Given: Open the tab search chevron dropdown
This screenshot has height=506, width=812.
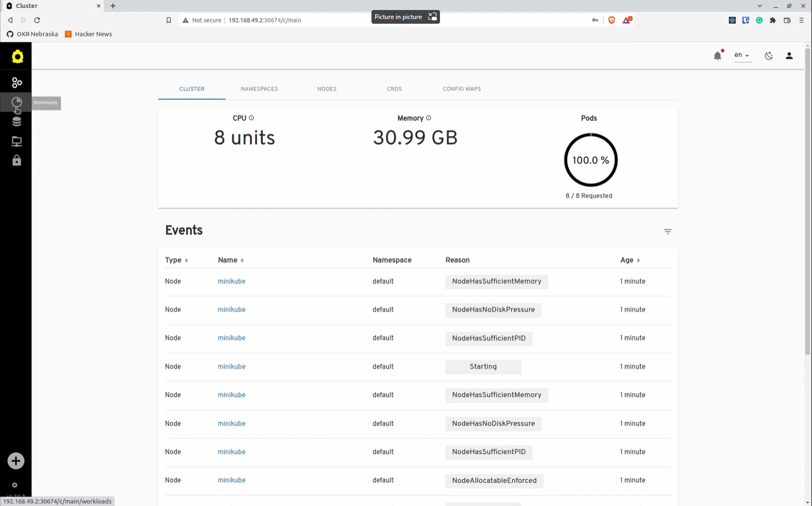Looking at the screenshot, I should (759, 5).
